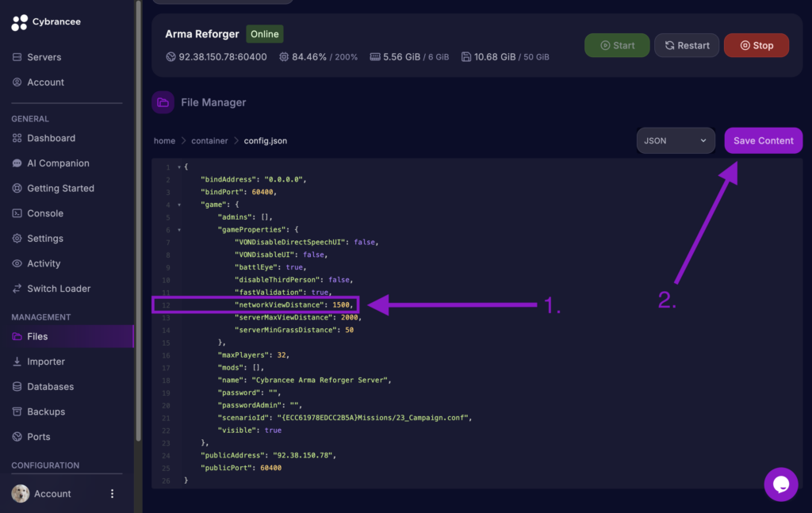Screen dimensions: 812x513
Task: Click the Cybrancee logo icon
Action: (19, 22)
